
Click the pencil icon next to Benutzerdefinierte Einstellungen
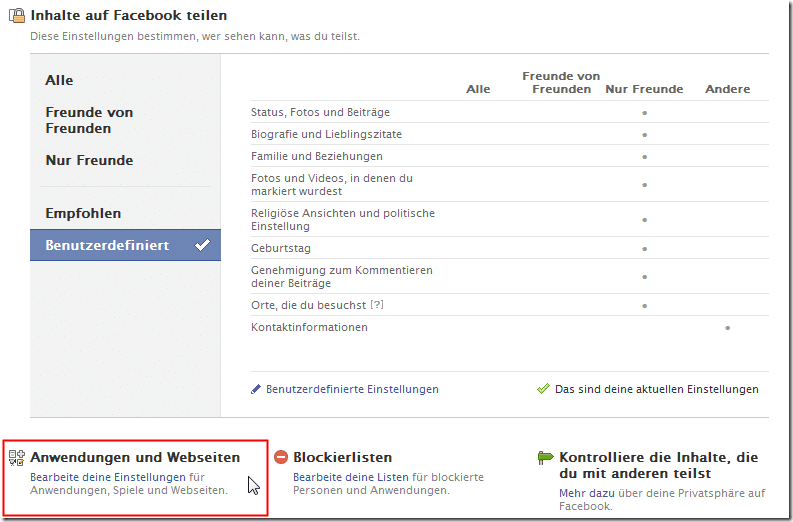256,389
